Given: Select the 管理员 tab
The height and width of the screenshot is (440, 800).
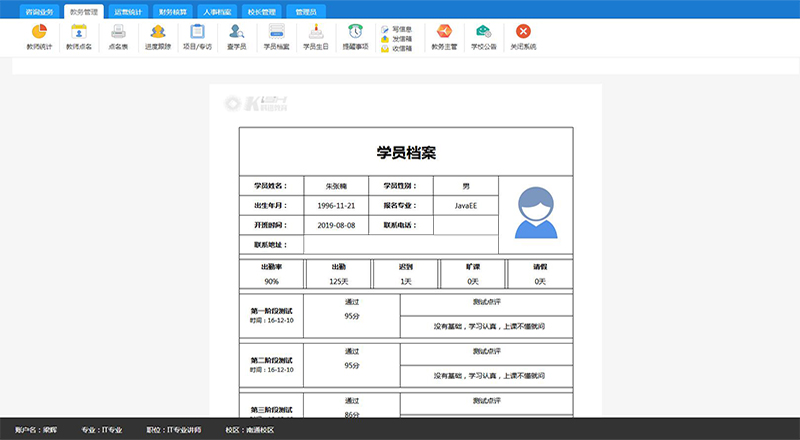Looking at the screenshot, I should (x=306, y=12).
